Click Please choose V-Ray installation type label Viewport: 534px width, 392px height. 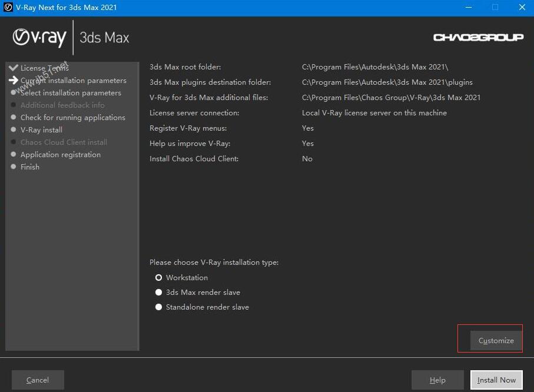214,263
